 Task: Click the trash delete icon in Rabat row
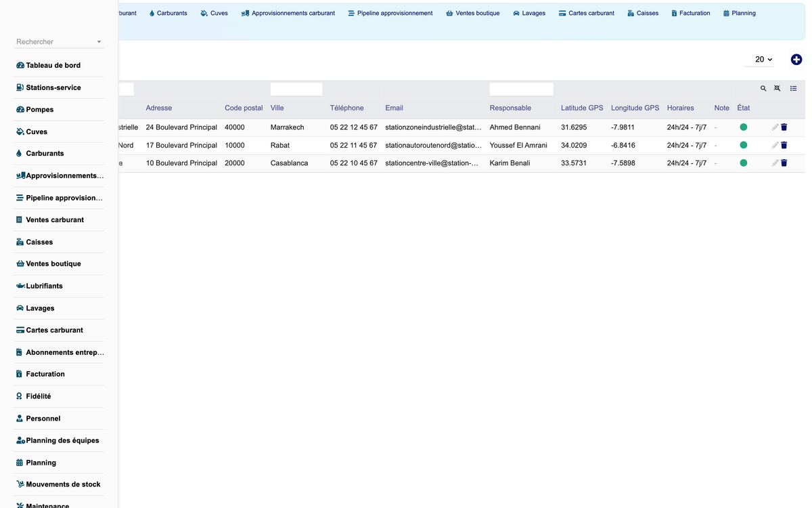784,145
